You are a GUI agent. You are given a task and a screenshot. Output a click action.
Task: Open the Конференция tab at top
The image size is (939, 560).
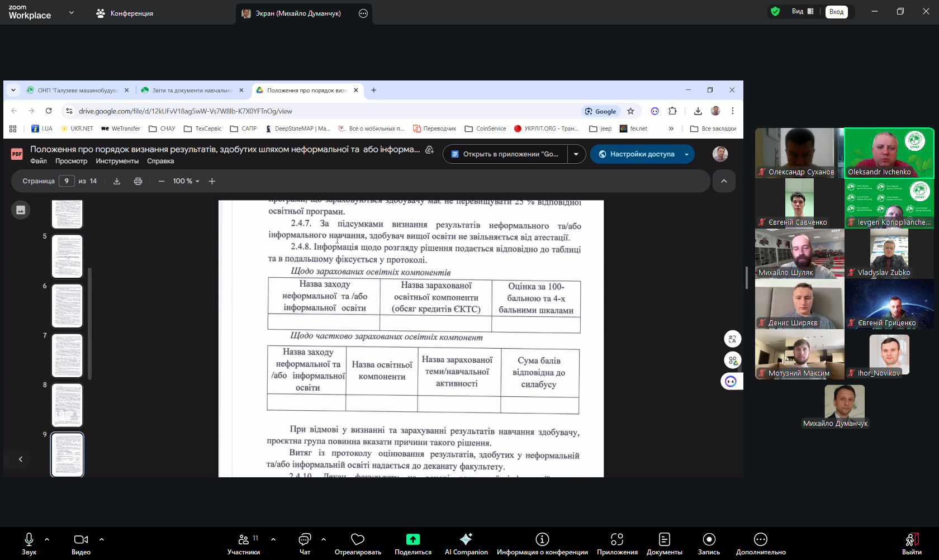125,13
